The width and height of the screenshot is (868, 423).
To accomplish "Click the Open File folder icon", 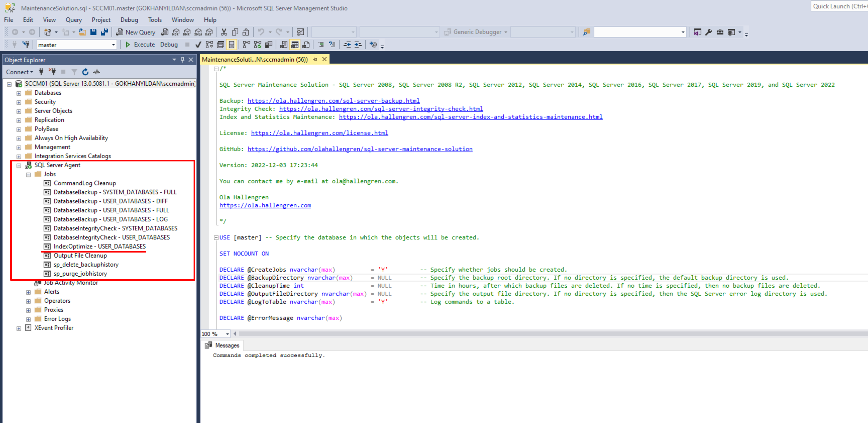I will [x=82, y=32].
